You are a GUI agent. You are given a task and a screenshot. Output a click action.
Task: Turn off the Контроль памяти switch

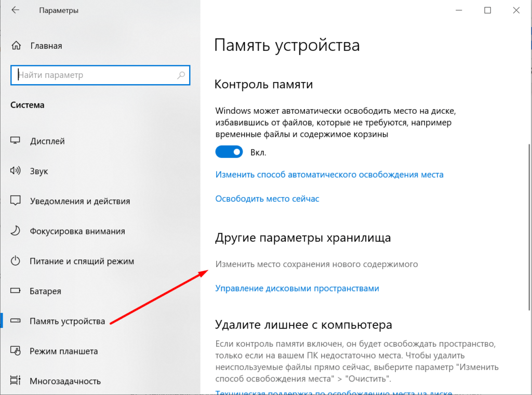pyautogui.click(x=229, y=152)
